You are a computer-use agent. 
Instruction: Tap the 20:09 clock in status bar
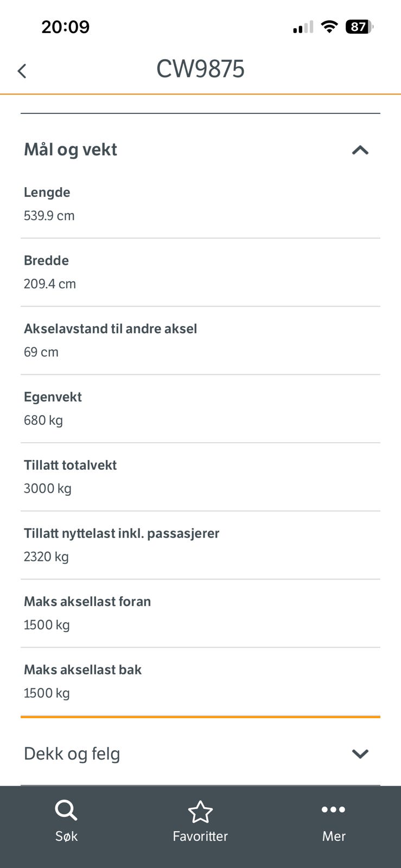tap(65, 27)
